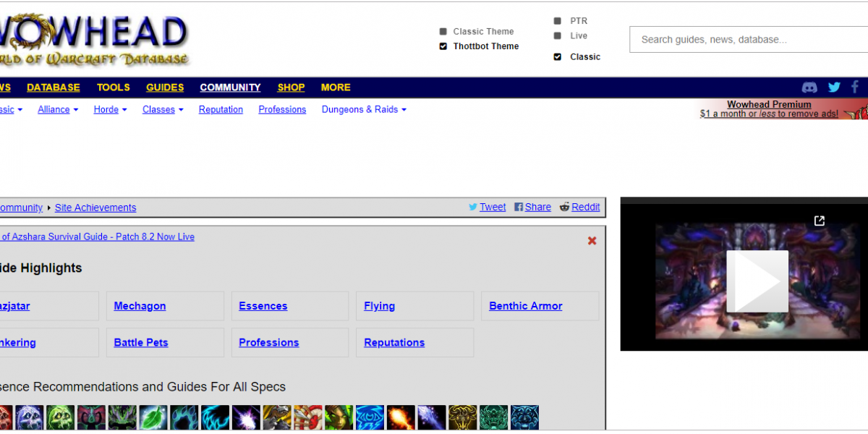This screenshot has width=868, height=434.
Task: Click the Reddit share icon
Action: click(564, 207)
